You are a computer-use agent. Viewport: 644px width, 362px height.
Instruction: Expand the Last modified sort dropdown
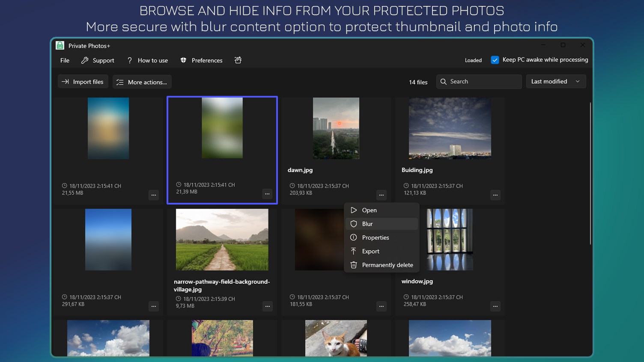[x=556, y=82]
